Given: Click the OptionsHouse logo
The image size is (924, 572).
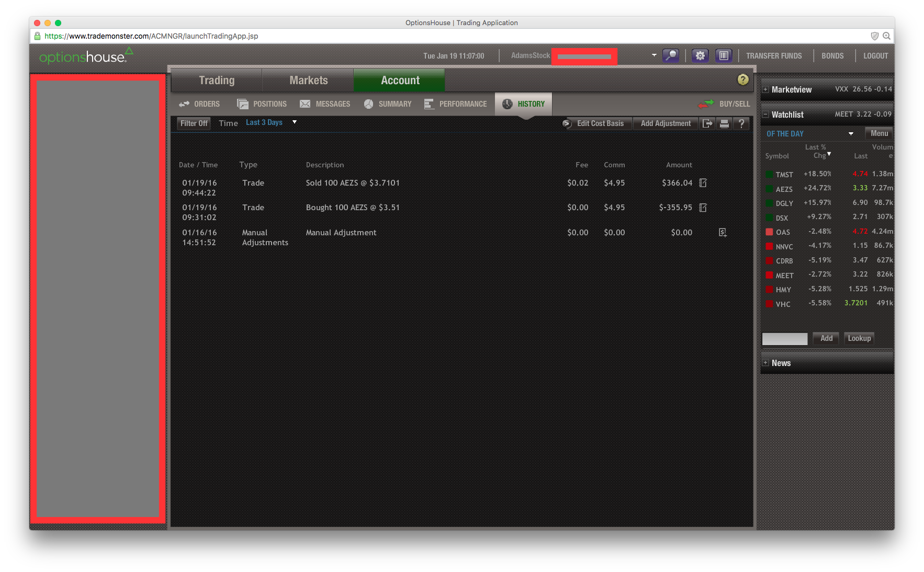Looking at the screenshot, I should [86, 55].
